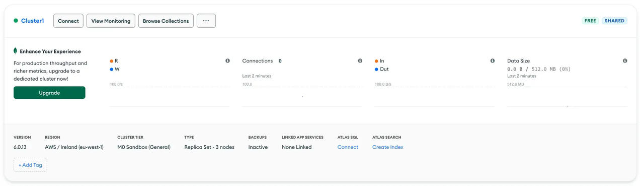Open Browse Collections
The width and height of the screenshot is (644, 186).
point(166,21)
